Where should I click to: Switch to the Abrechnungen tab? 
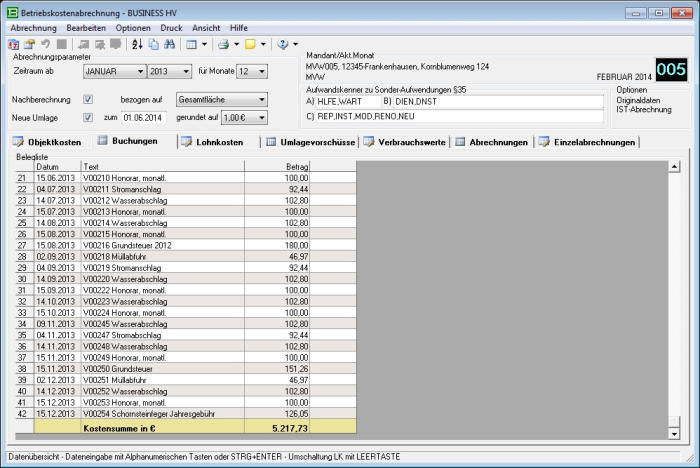click(492, 142)
